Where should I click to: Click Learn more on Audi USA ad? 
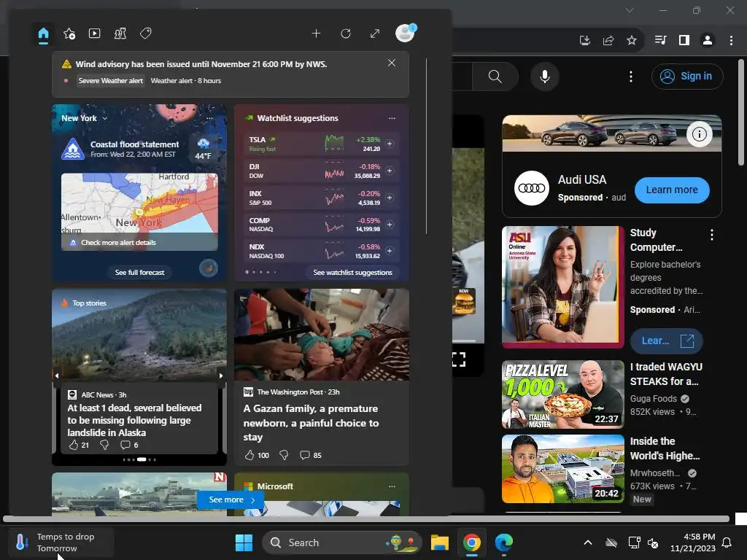pyautogui.click(x=672, y=190)
